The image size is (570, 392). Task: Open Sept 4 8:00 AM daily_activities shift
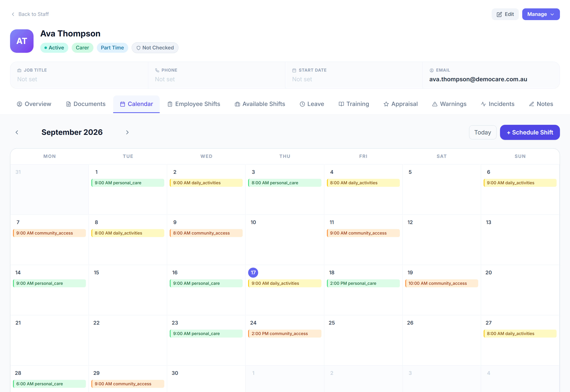click(x=363, y=183)
